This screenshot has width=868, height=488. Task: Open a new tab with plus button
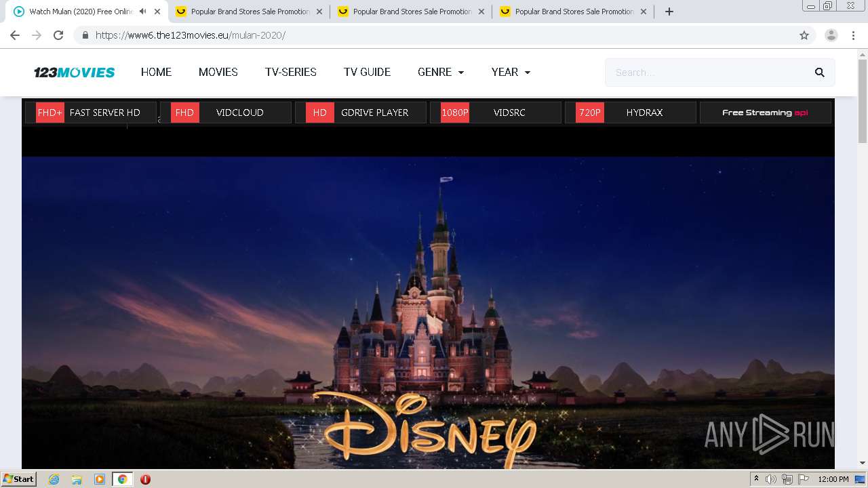[x=669, y=12]
